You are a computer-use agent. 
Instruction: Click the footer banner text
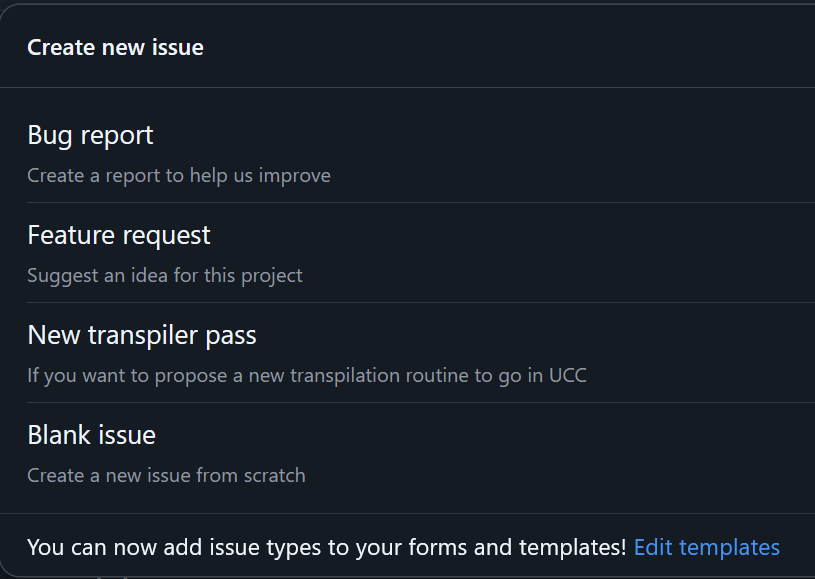click(329, 547)
